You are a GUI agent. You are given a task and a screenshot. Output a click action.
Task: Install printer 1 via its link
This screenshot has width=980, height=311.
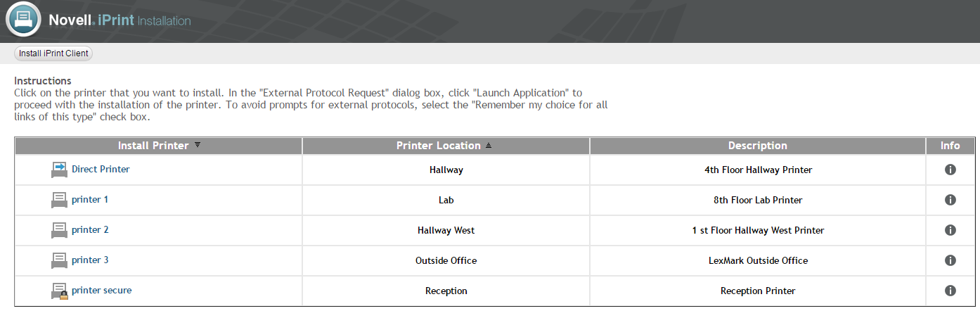click(x=90, y=199)
